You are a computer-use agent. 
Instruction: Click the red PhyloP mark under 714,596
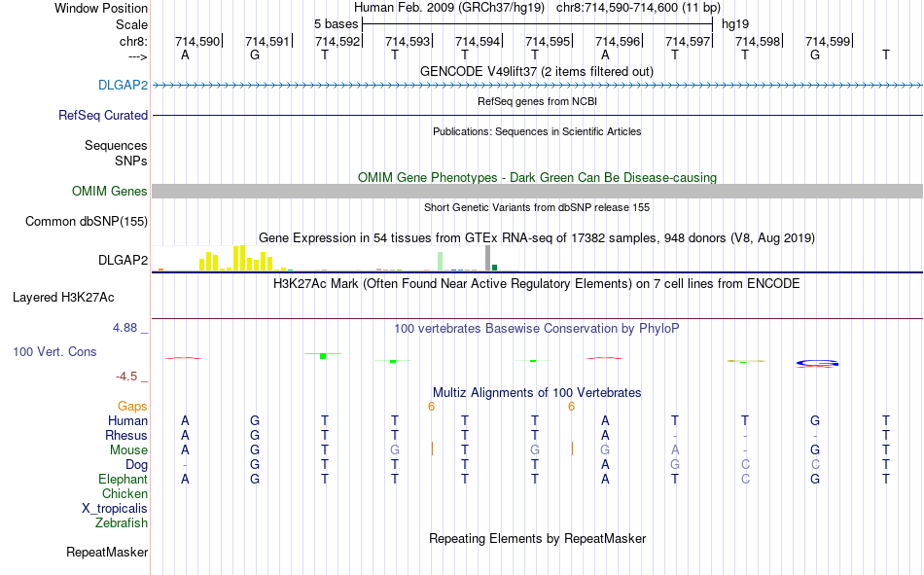click(605, 358)
